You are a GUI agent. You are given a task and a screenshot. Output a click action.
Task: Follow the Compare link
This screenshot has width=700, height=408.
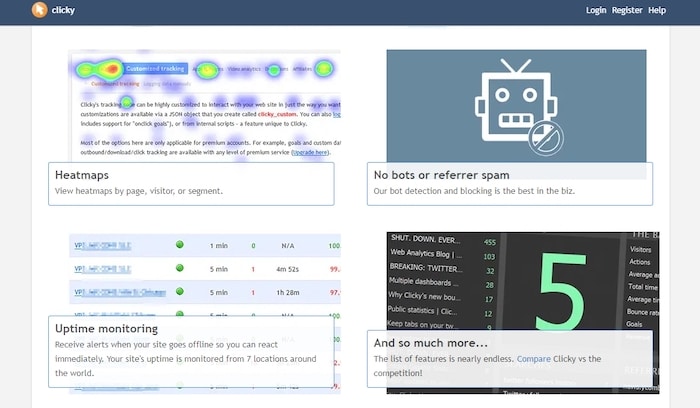[x=533, y=359]
